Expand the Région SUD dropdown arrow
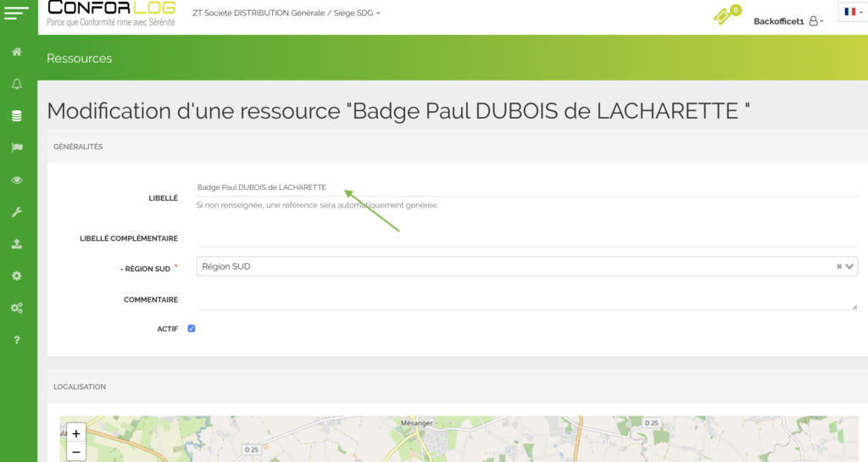 851,266
